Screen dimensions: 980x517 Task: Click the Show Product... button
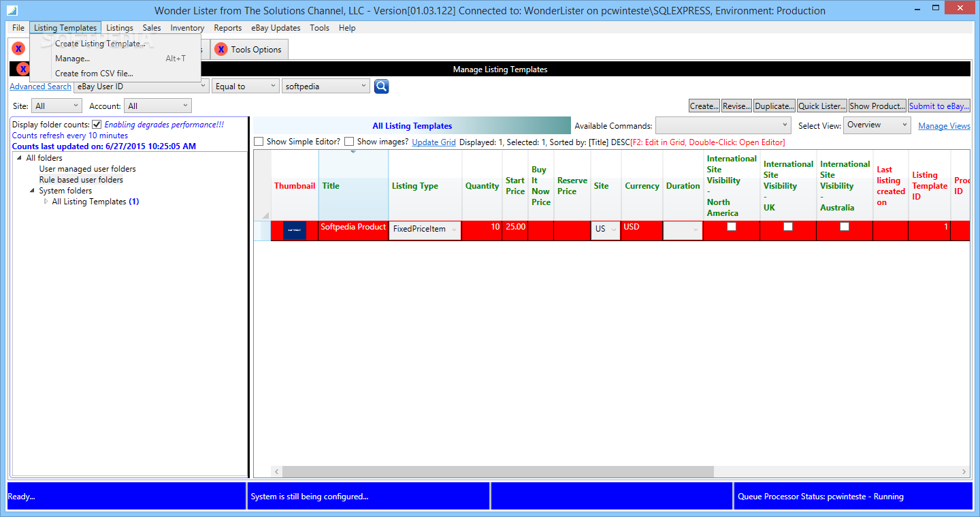(878, 106)
